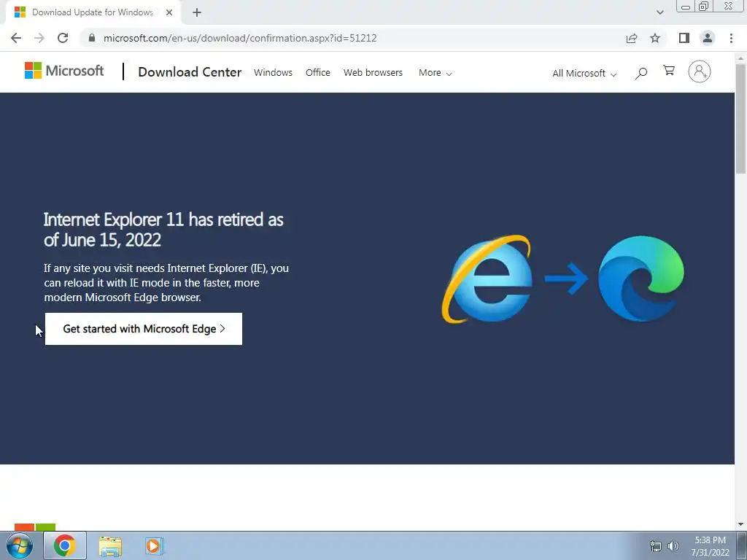Launch Windows Media Player from taskbar

(155, 546)
